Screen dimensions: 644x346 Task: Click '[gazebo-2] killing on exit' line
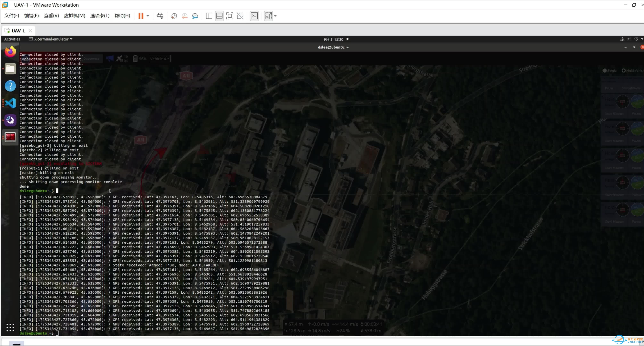(x=49, y=150)
